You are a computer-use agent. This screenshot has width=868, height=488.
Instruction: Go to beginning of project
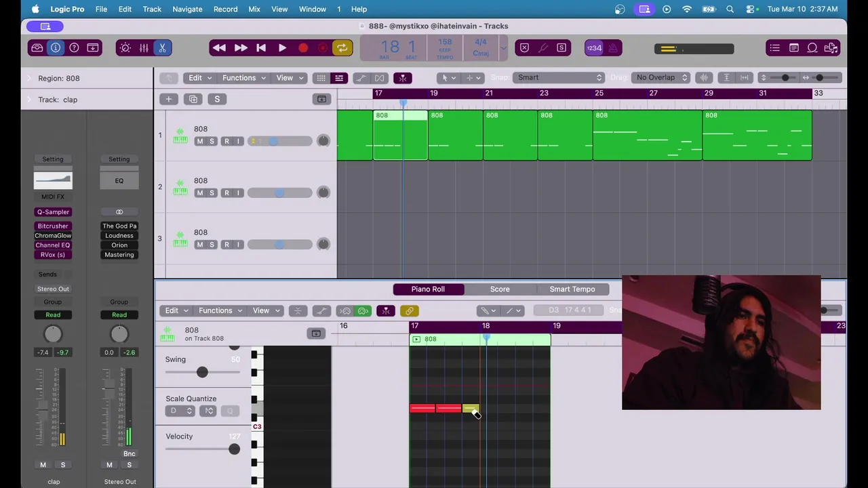[x=261, y=48]
